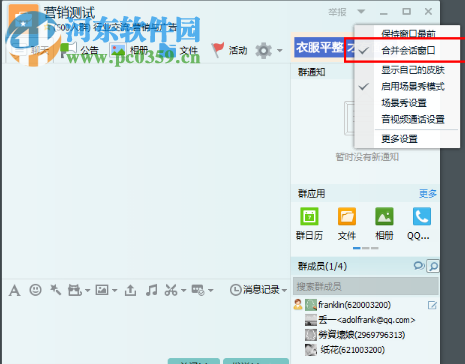
Task: Open the green 相册 app in 群应用
Action: [x=384, y=216]
